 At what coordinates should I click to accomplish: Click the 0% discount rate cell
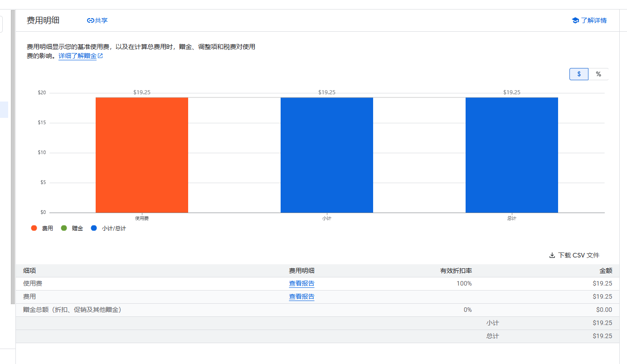tap(467, 310)
